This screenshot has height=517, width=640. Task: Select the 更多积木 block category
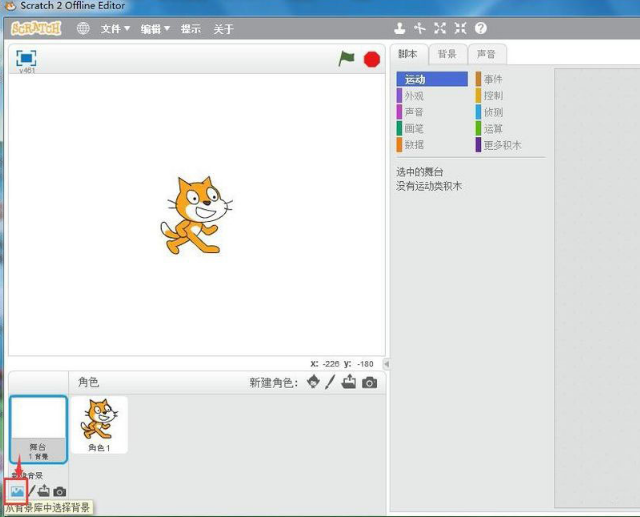pos(510,145)
